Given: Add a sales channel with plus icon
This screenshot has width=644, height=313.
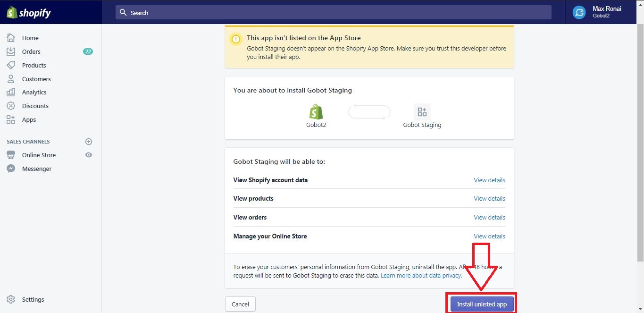Looking at the screenshot, I should (x=89, y=142).
